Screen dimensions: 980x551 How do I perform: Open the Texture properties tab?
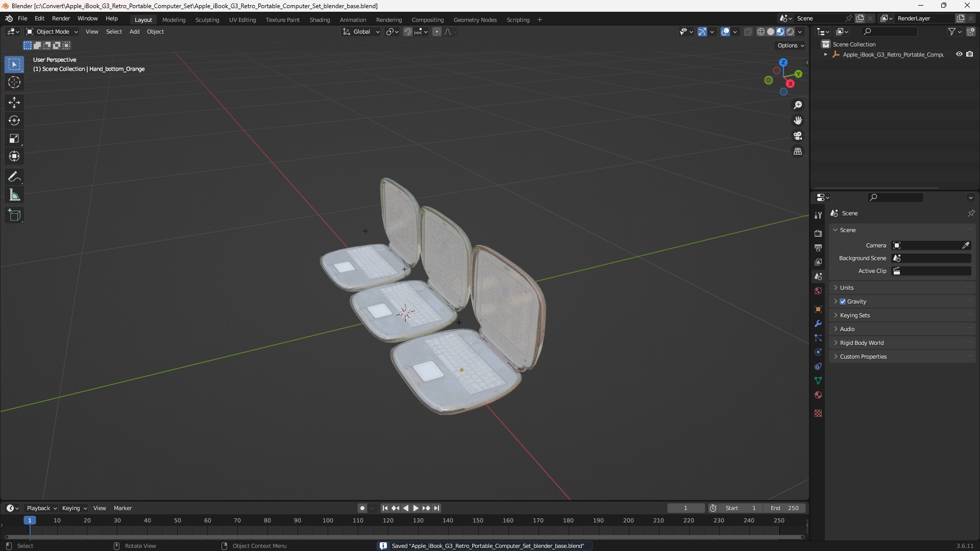pyautogui.click(x=818, y=413)
